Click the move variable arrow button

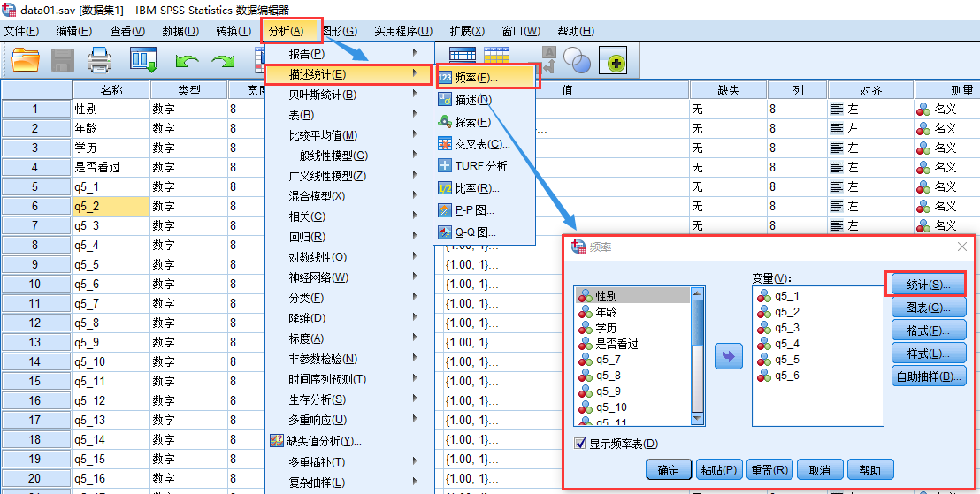click(728, 356)
